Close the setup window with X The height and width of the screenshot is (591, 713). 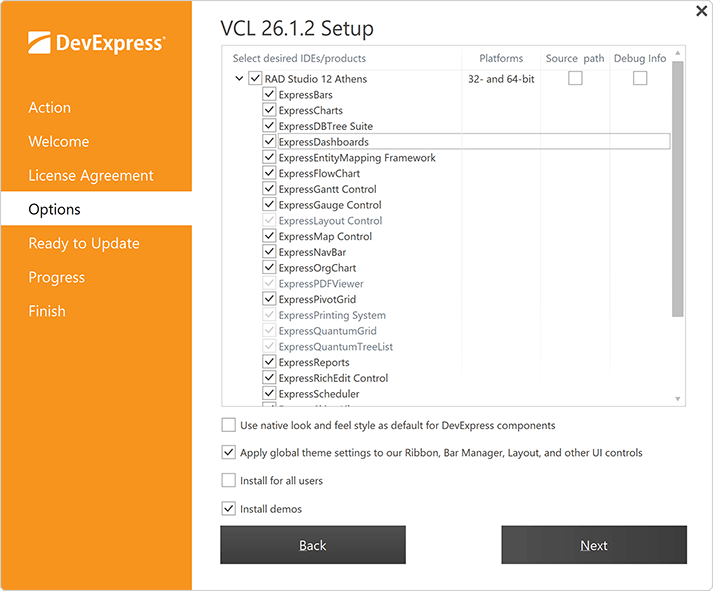702,11
